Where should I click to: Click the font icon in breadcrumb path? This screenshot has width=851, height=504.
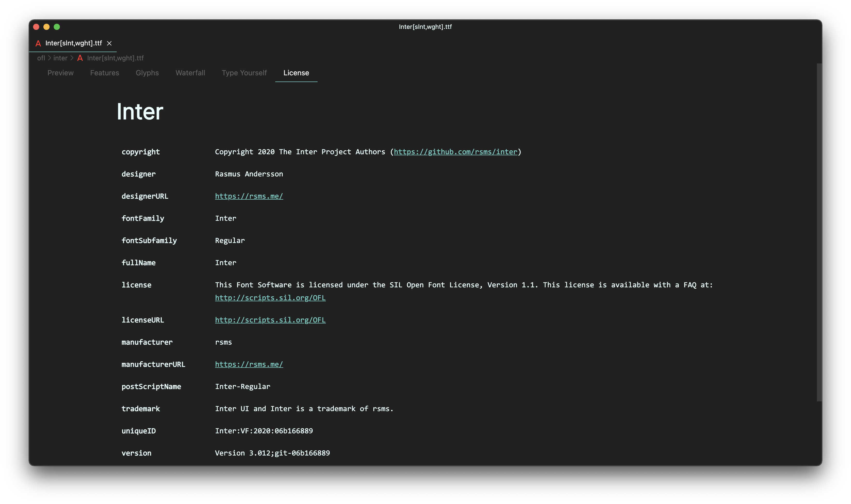80,58
